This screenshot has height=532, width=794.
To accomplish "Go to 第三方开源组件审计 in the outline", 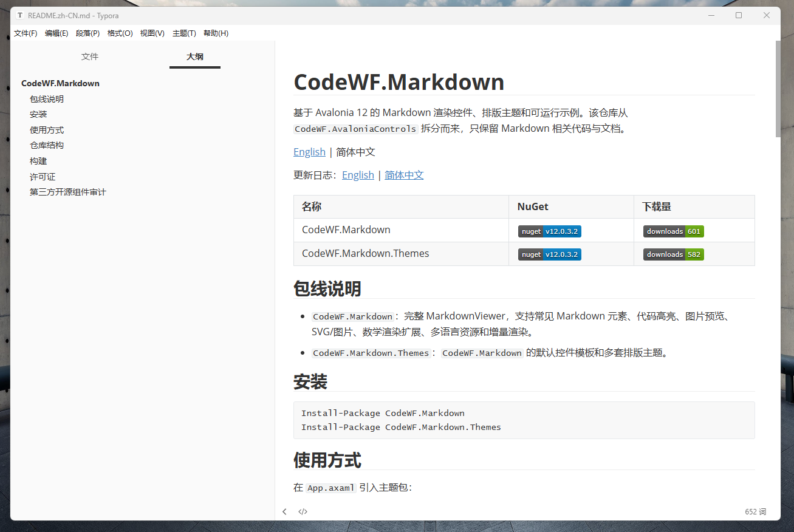I will click(68, 192).
